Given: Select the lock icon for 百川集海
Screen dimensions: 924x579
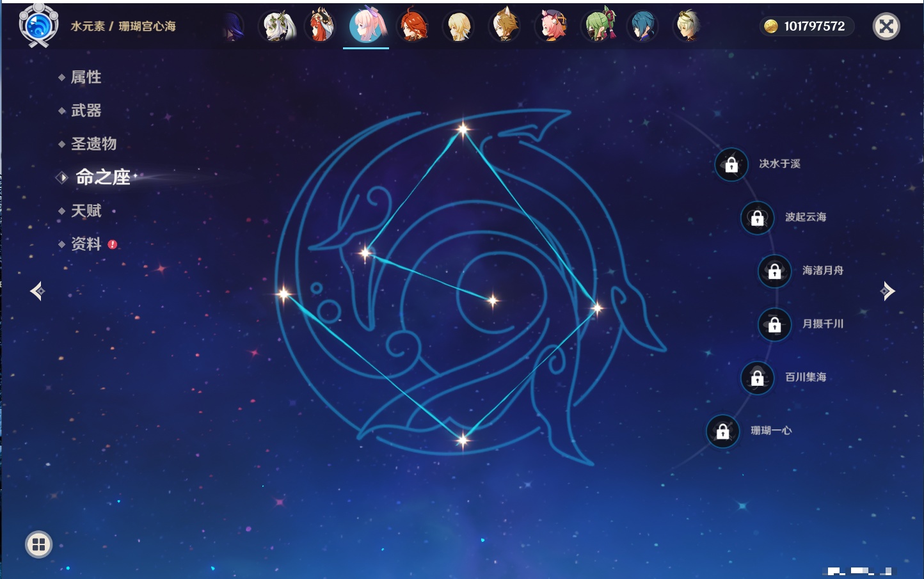Looking at the screenshot, I should [757, 377].
